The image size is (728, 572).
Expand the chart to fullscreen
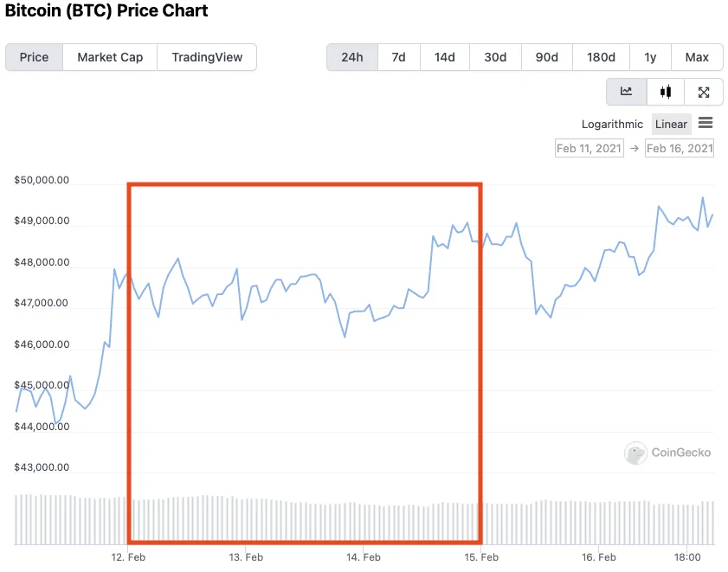point(704,91)
